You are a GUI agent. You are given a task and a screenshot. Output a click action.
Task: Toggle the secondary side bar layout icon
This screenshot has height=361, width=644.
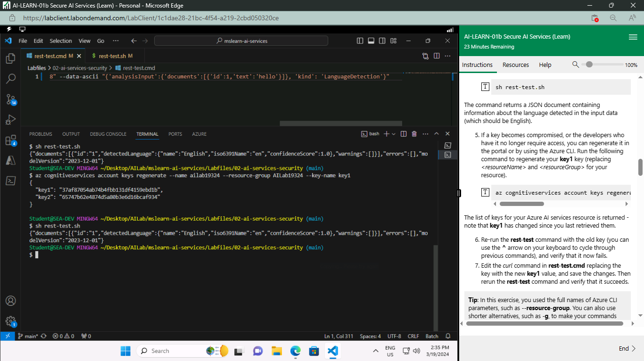pos(382,41)
